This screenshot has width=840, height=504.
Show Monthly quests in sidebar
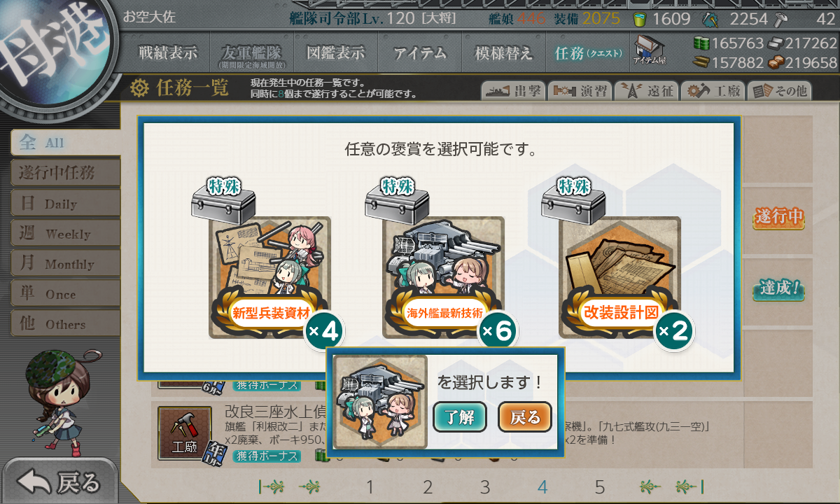tap(65, 264)
